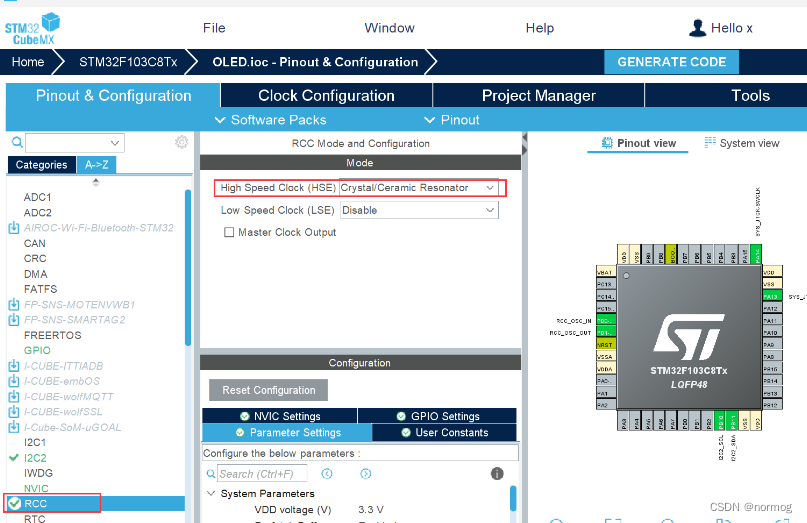
Task: Click the download icon beside FP-SNS-MOTENVWB1
Action: point(14,304)
